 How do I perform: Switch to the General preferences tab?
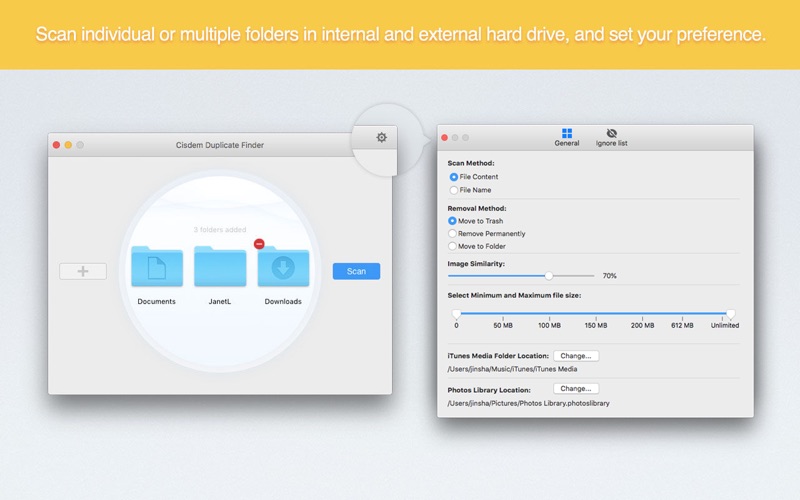[x=567, y=137]
